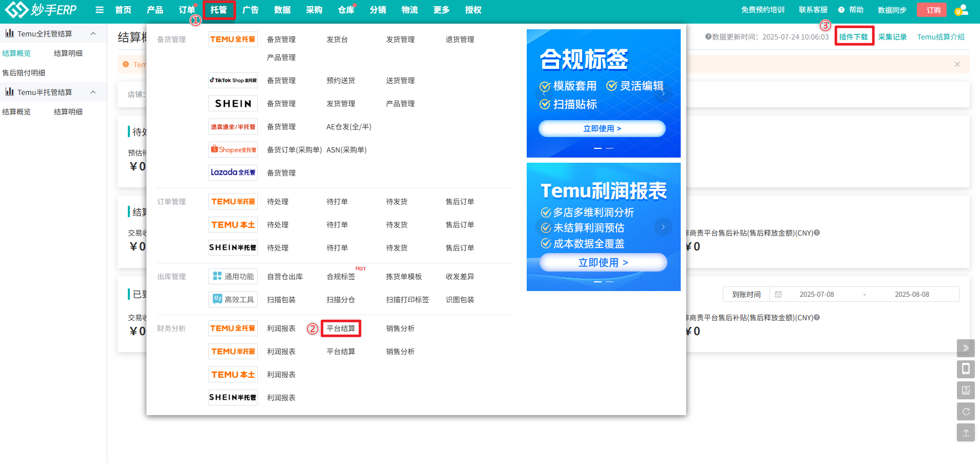Viewport: 980px width, 463px height.
Task: Open the 到账时间 dropdown selector
Action: point(746,294)
